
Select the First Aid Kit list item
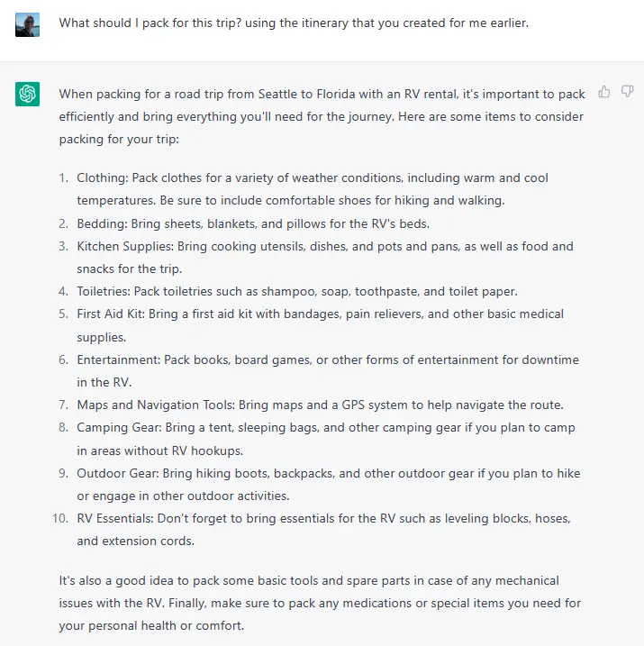point(320,325)
